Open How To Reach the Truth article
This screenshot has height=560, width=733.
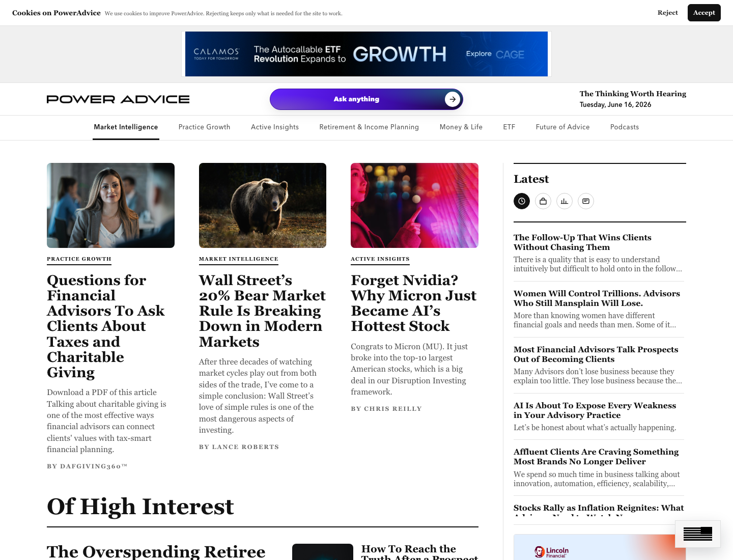[x=419, y=552]
